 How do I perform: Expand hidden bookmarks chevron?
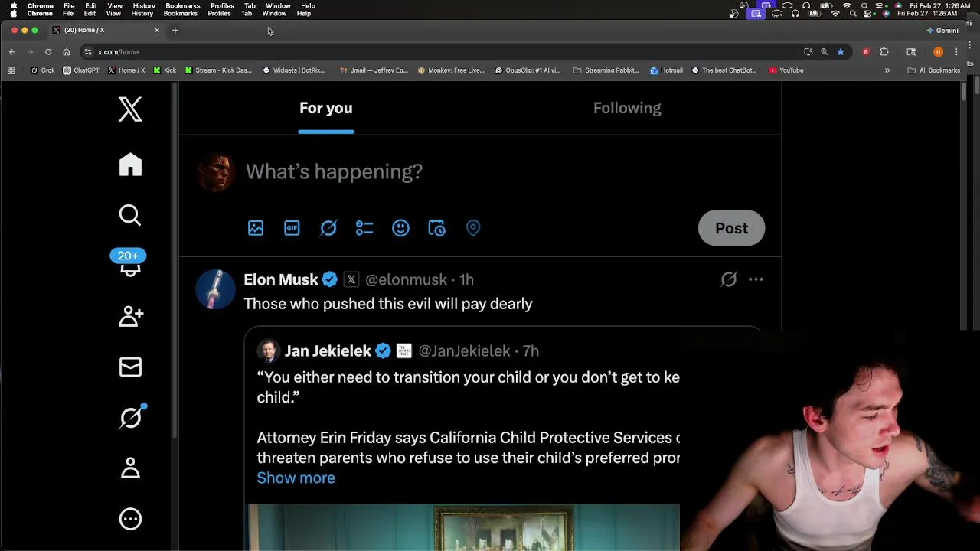(x=887, y=70)
